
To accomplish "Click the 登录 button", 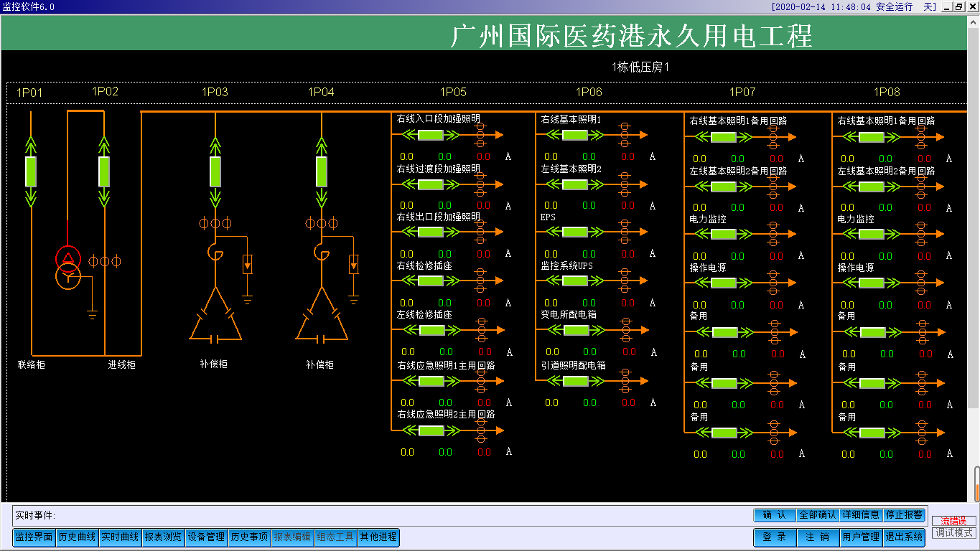I will pyautogui.click(x=774, y=537).
